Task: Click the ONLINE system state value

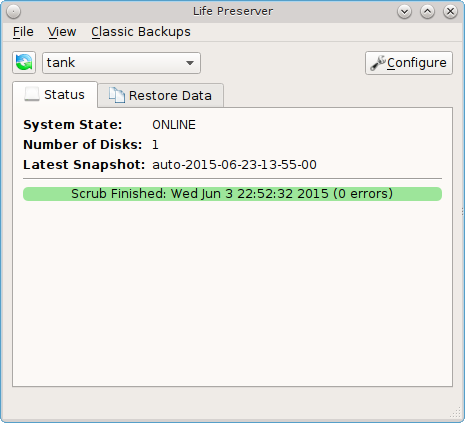Action: pyautogui.click(x=174, y=125)
